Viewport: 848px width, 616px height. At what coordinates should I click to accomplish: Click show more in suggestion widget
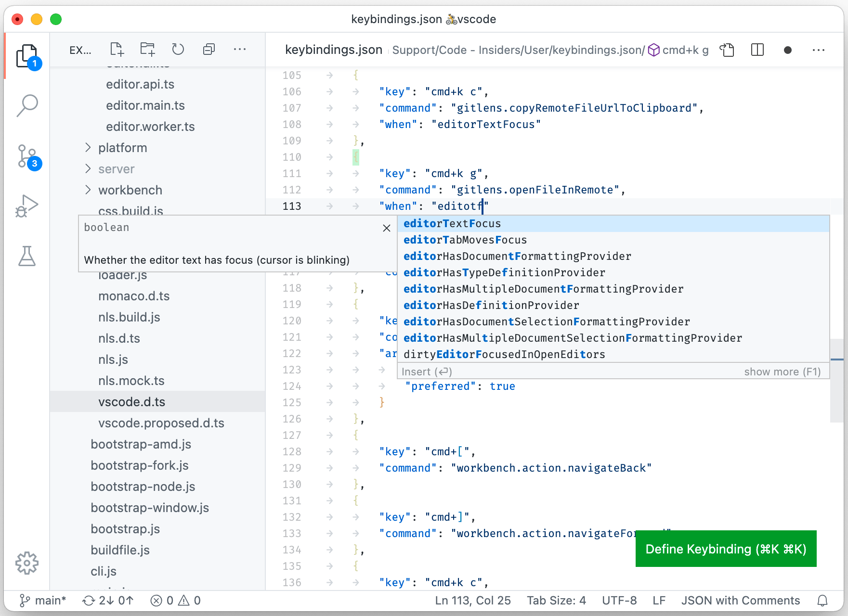pyautogui.click(x=783, y=371)
